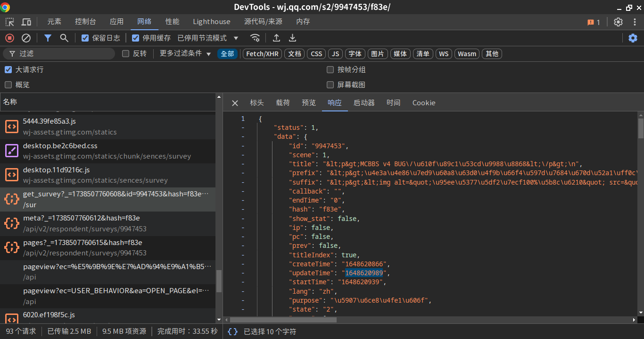
Task: Show the 时间 request tab
Action: pos(393,103)
